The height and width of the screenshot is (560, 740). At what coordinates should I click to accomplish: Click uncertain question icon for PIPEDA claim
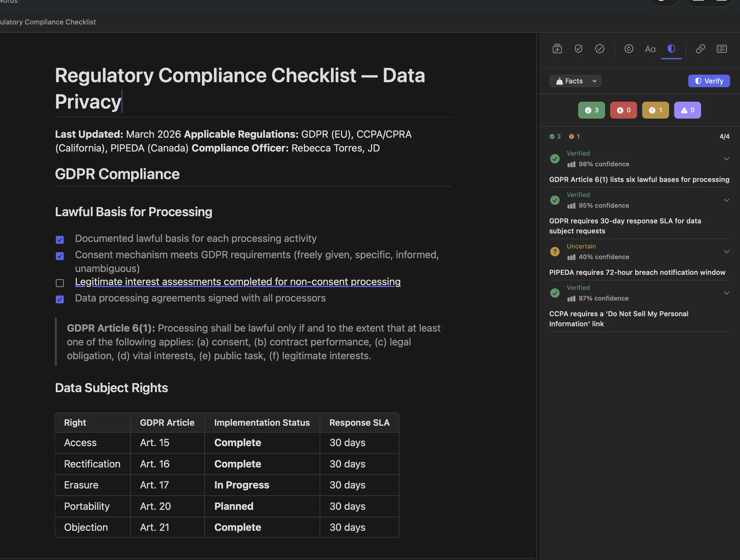coord(555,252)
